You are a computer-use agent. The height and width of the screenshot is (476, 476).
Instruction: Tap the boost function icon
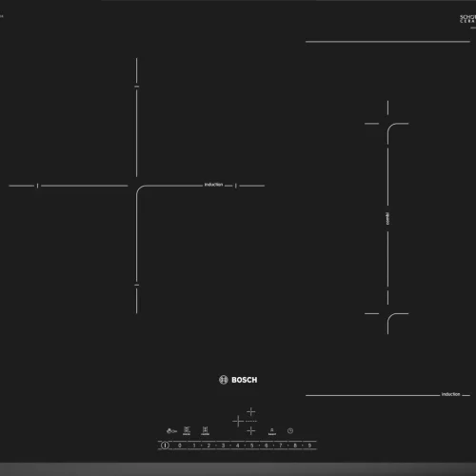[272, 431]
